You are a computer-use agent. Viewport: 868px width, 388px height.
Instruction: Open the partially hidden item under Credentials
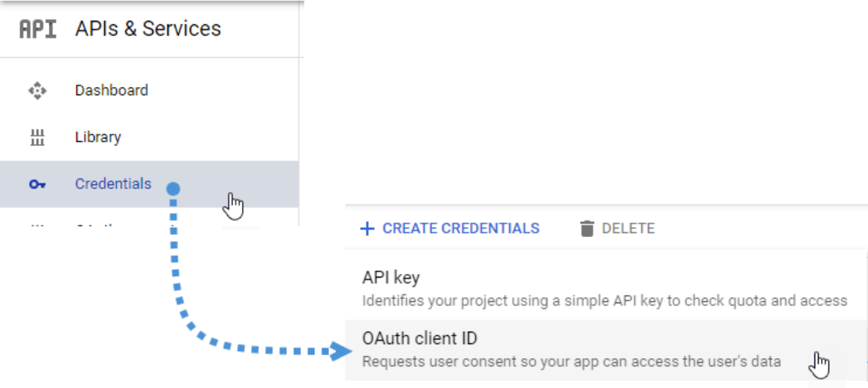click(97, 224)
